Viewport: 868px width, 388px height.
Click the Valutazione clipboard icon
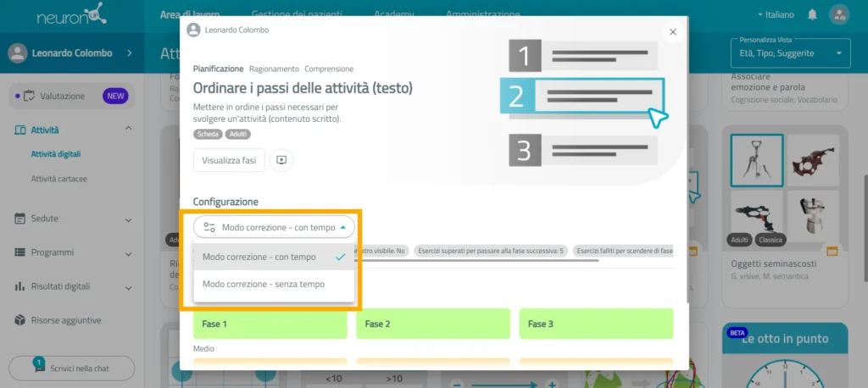(x=30, y=97)
